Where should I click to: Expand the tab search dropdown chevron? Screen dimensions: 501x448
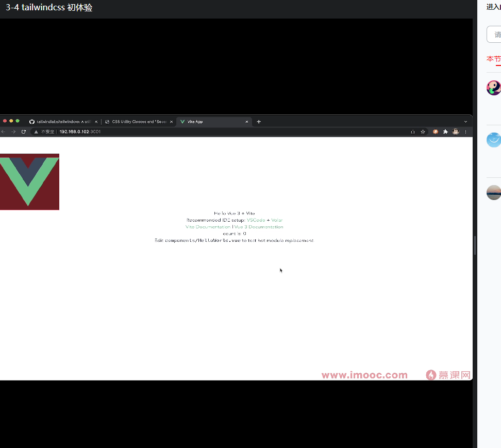click(465, 122)
